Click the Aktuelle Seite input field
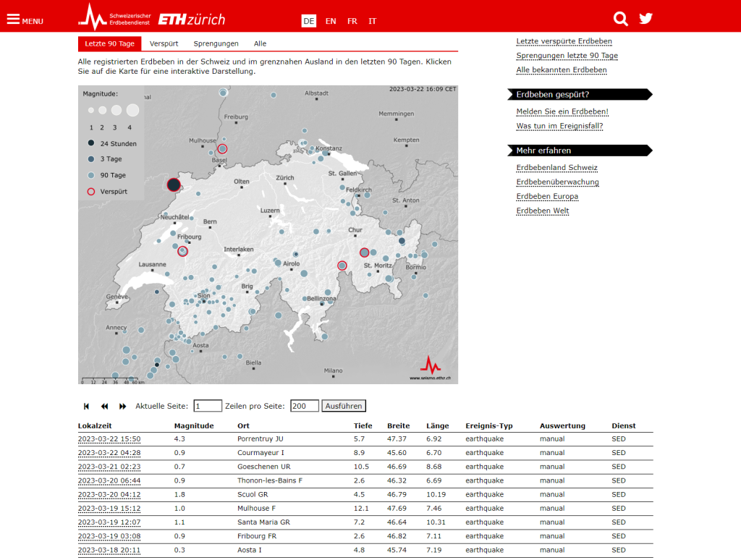 coord(208,406)
